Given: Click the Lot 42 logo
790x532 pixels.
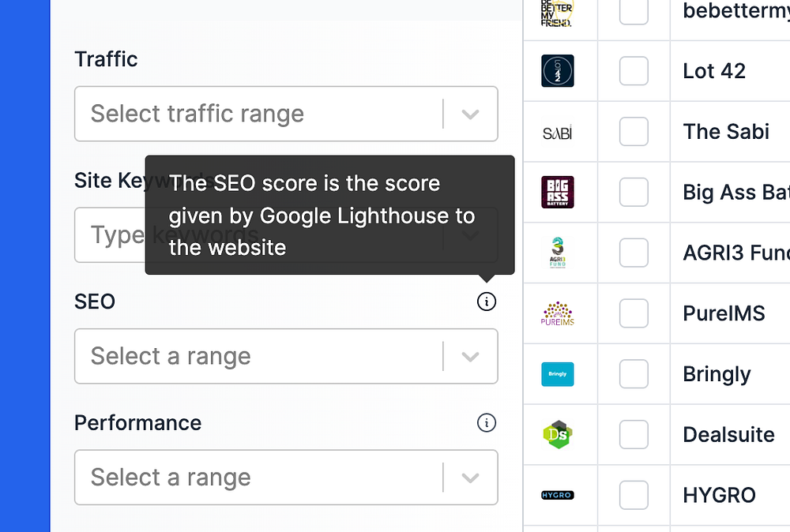Looking at the screenshot, I should (x=557, y=71).
